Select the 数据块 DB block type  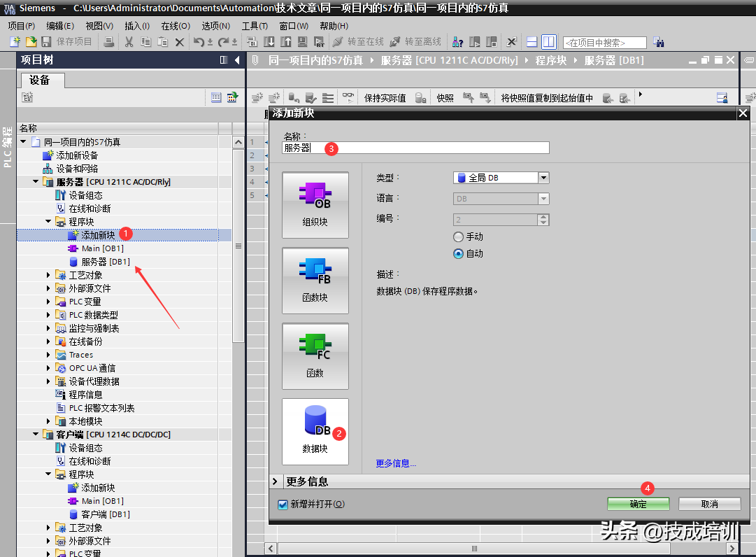click(x=315, y=432)
